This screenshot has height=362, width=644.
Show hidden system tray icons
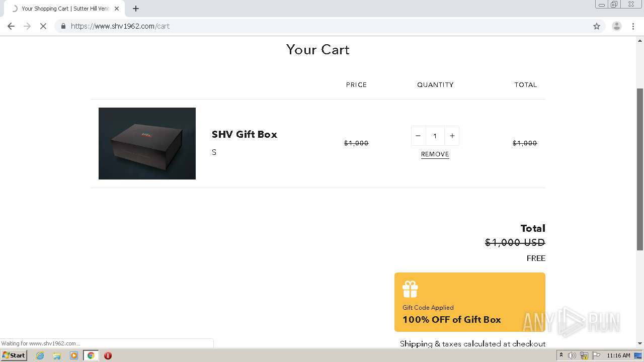tap(561, 355)
